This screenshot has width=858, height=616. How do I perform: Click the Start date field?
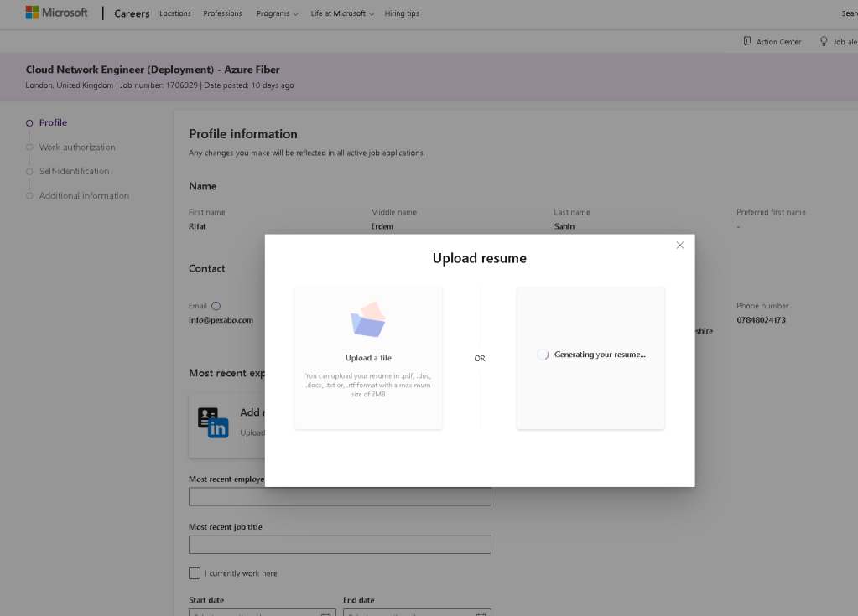tap(263, 612)
